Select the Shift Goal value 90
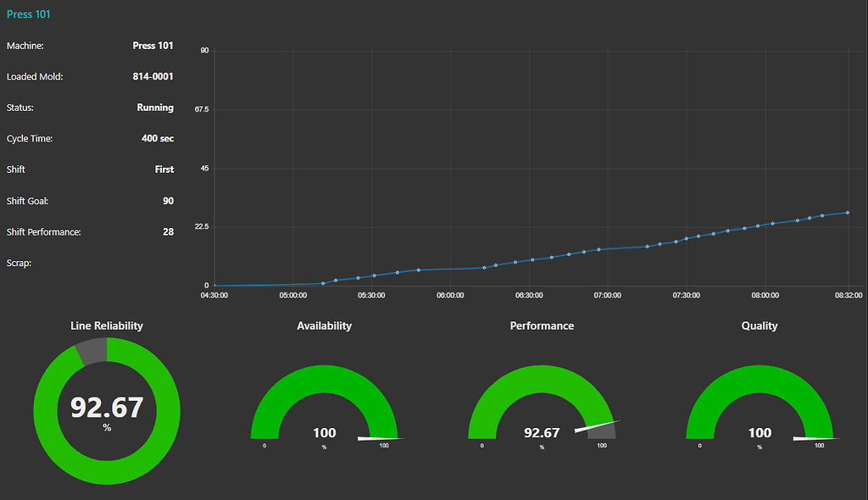 (x=169, y=201)
